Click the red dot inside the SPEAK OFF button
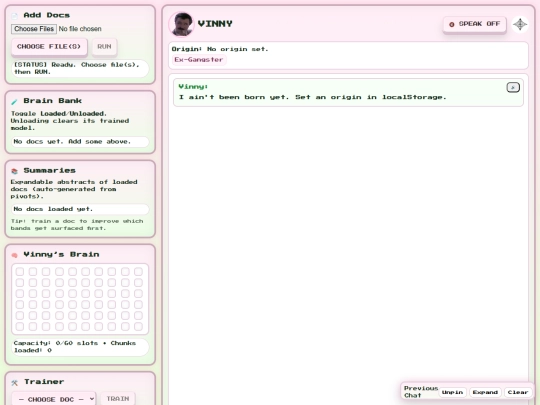Screen dimensions: 540x405 452,24
